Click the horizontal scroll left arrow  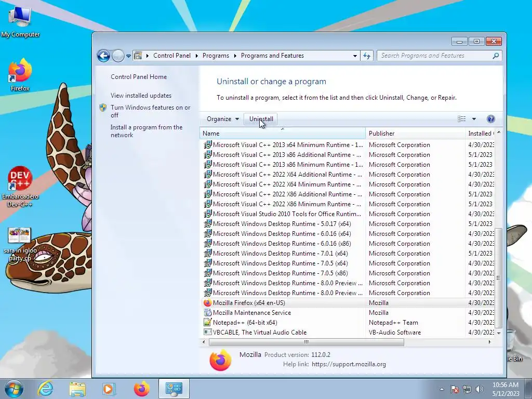204,342
